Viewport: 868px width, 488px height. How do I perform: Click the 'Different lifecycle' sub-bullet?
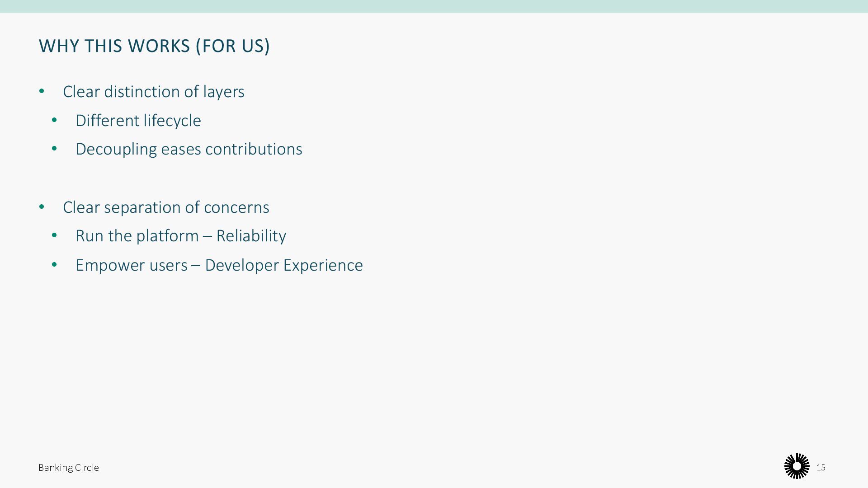coord(138,121)
